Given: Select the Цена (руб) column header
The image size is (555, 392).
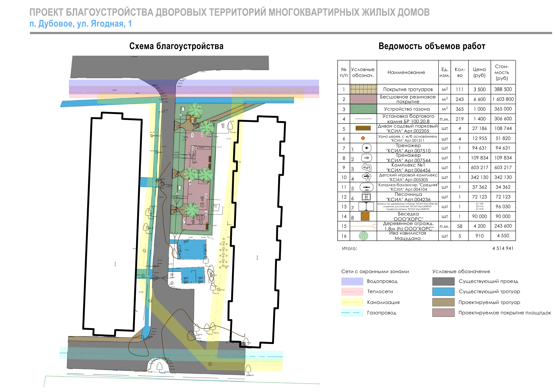Looking at the screenshot, I should click(x=479, y=72).
